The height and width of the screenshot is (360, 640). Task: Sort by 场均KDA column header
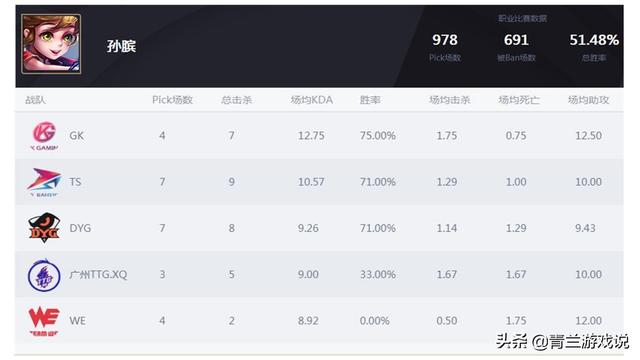coord(311,100)
